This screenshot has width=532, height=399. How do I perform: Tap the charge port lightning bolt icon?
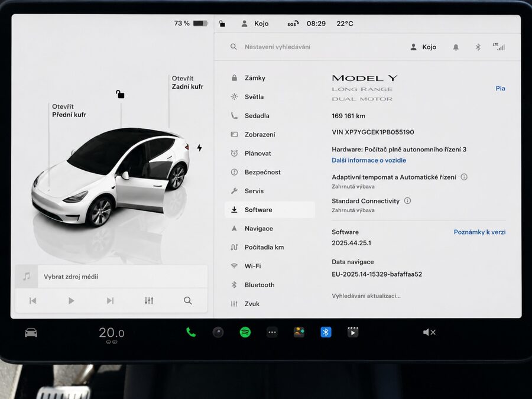click(200, 148)
